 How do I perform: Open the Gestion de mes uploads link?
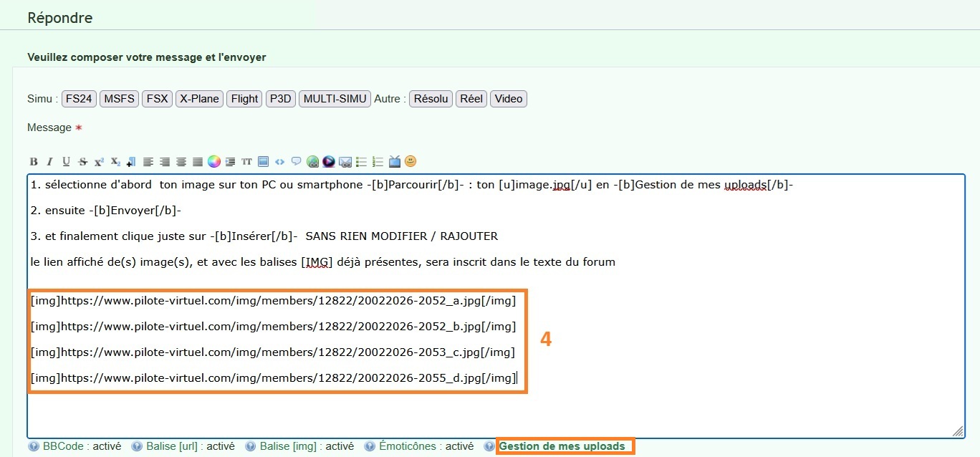(562, 446)
